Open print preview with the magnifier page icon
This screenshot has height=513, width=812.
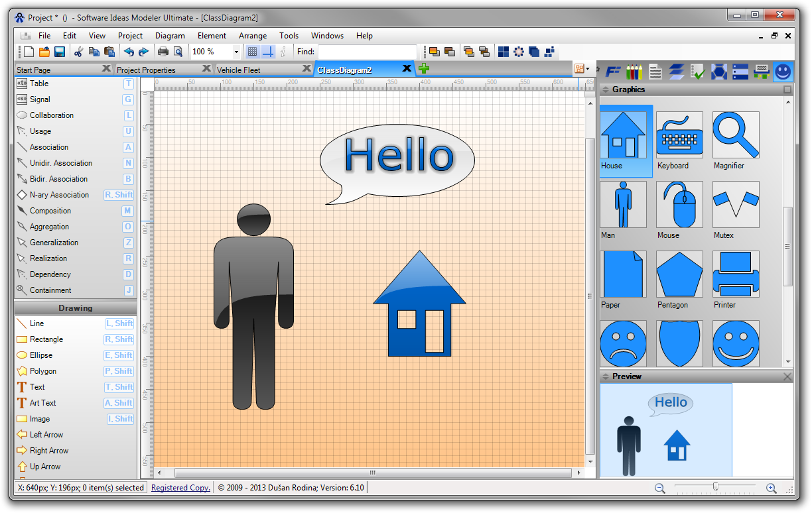[178, 52]
